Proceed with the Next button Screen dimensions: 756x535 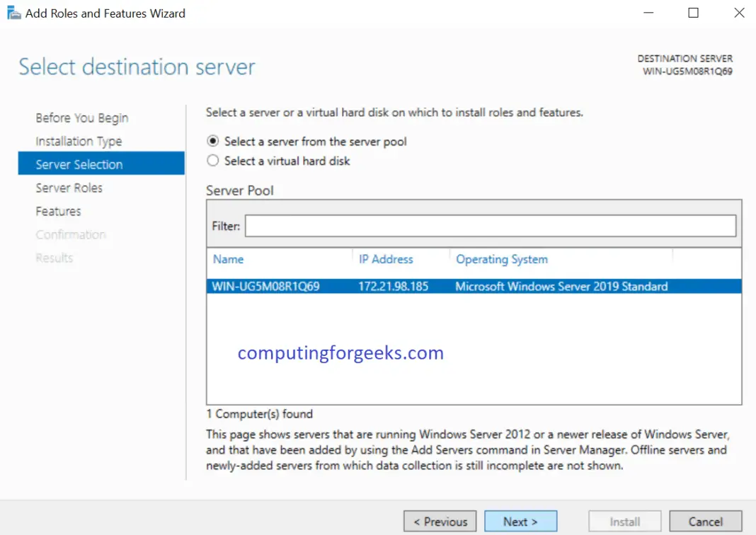(521, 521)
